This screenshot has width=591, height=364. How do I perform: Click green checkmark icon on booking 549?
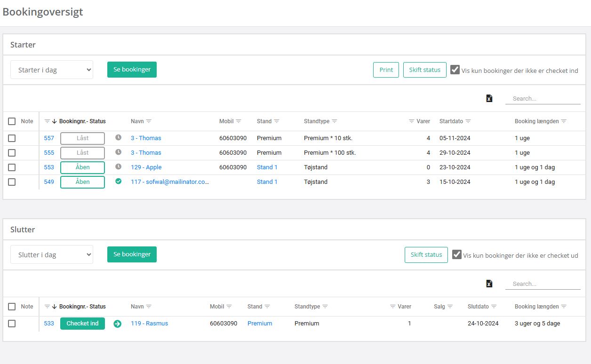pyautogui.click(x=119, y=182)
